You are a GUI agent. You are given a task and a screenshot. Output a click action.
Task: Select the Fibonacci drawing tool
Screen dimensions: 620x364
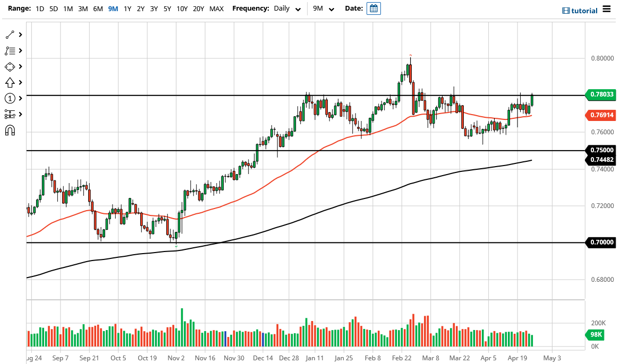click(11, 50)
